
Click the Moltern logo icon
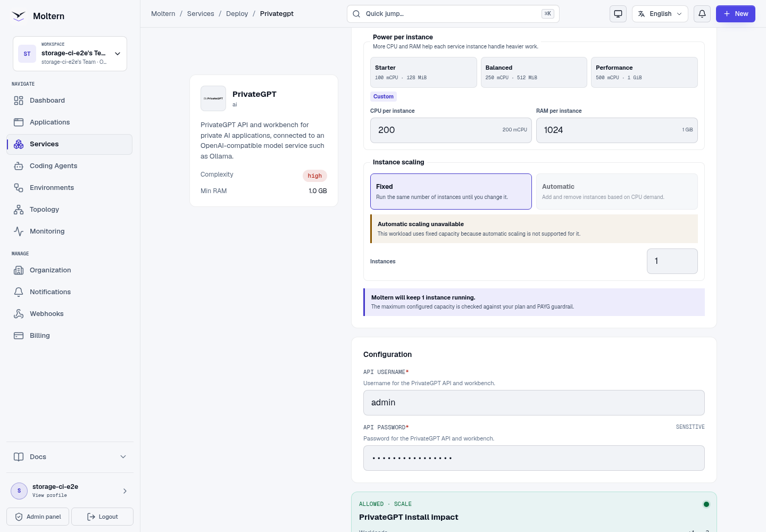click(19, 16)
